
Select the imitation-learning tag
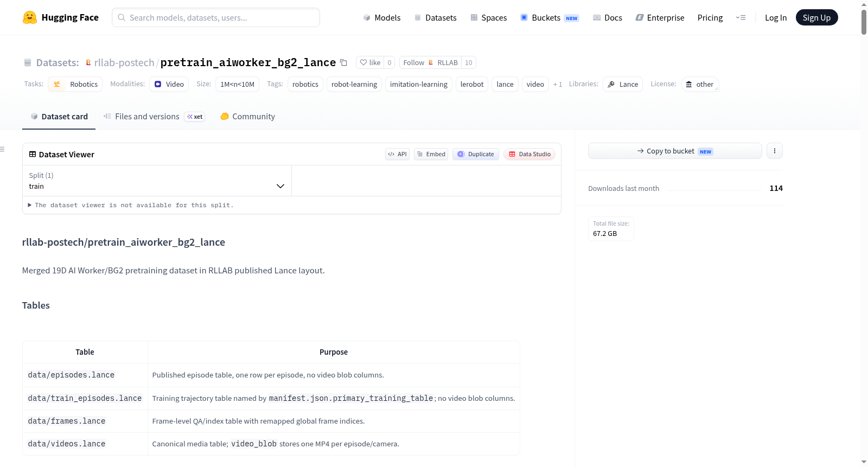tap(419, 84)
